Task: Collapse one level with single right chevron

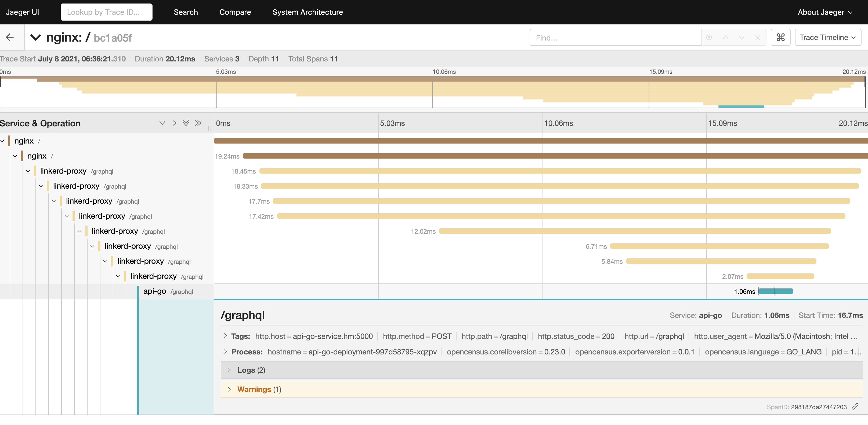Action: [174, 123]
